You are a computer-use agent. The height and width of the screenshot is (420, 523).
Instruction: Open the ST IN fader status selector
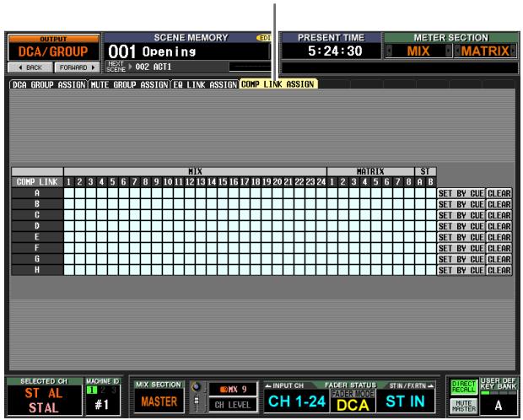(x=405, y=401)
